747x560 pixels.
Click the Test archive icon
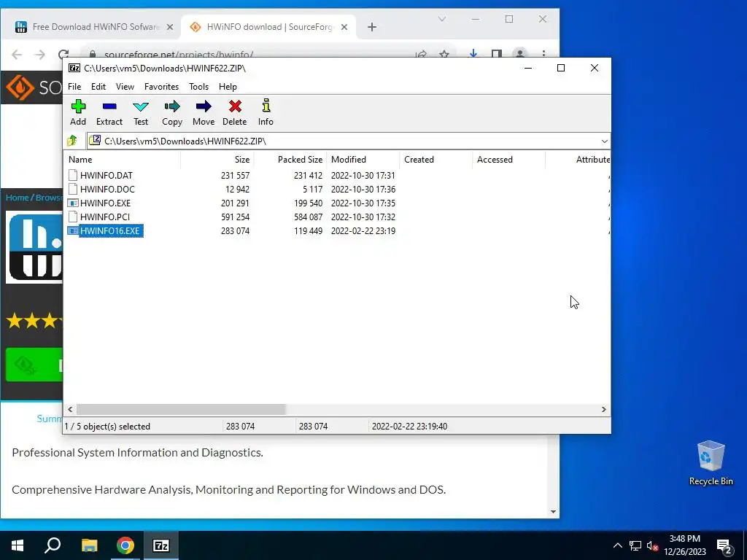[141, 106]
